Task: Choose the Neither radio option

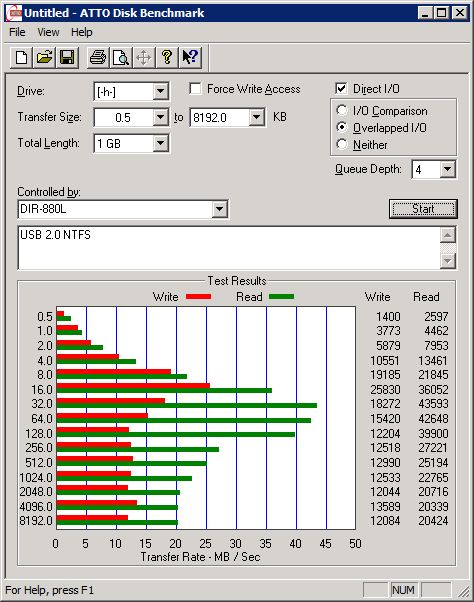Action: pyautogui.click(x=342, y=144)
